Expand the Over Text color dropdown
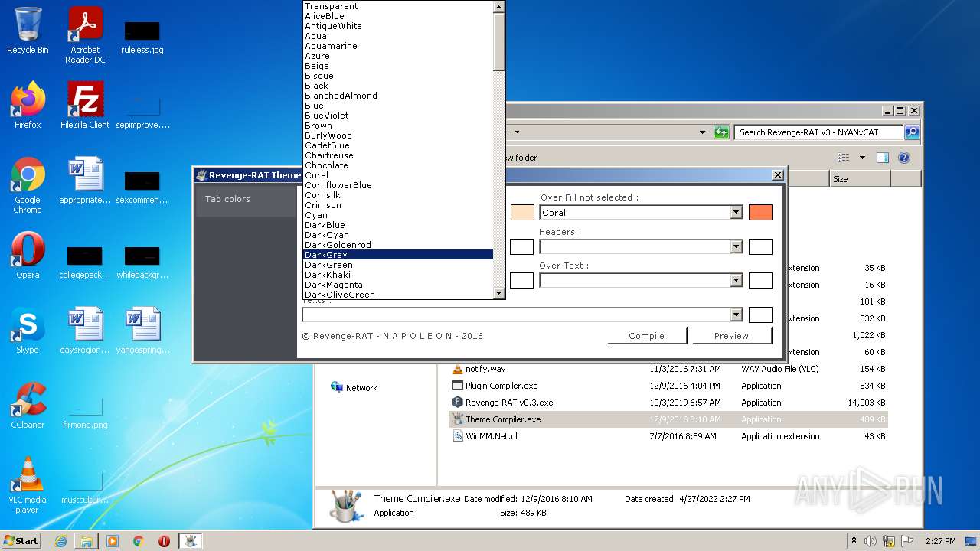 click(736, 280)
